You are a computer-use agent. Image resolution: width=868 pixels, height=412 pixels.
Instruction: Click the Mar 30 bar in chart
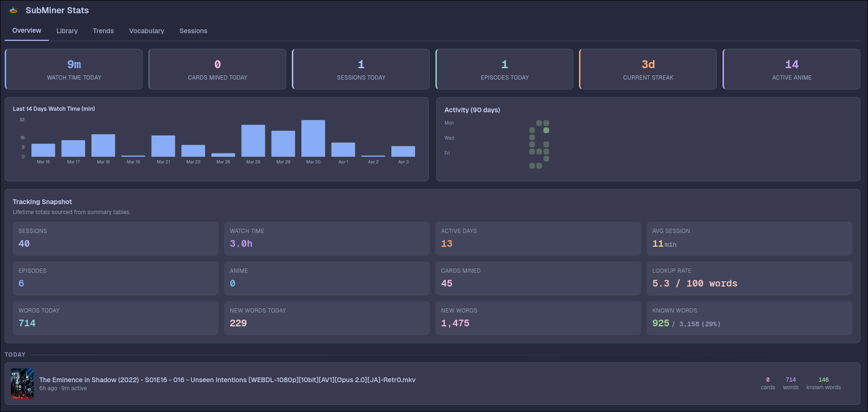313,138
